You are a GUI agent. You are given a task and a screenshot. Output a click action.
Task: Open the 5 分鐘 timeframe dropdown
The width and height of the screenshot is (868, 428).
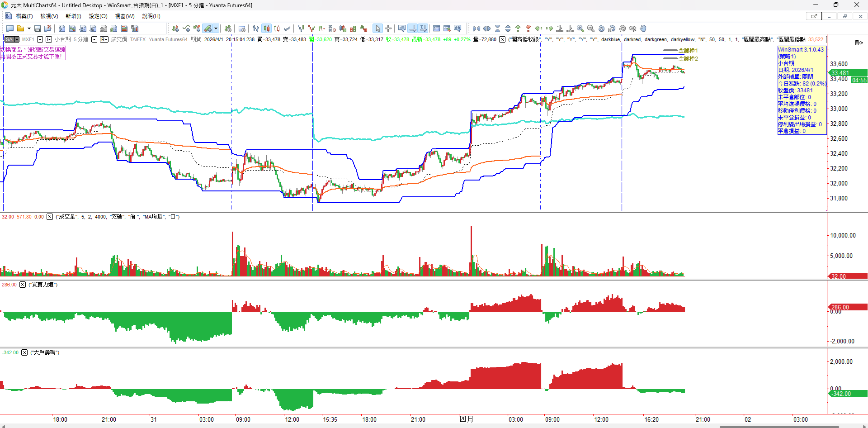94,39
